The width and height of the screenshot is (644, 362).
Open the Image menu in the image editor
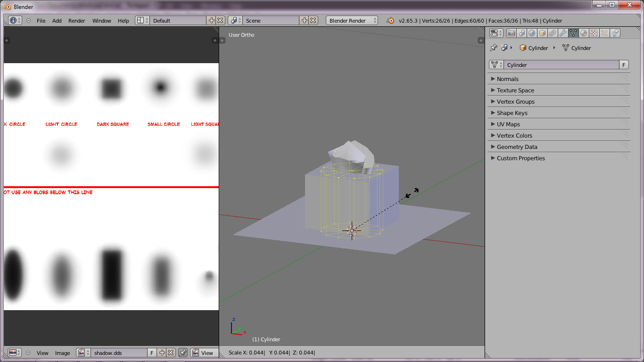(x=62, y=353)
